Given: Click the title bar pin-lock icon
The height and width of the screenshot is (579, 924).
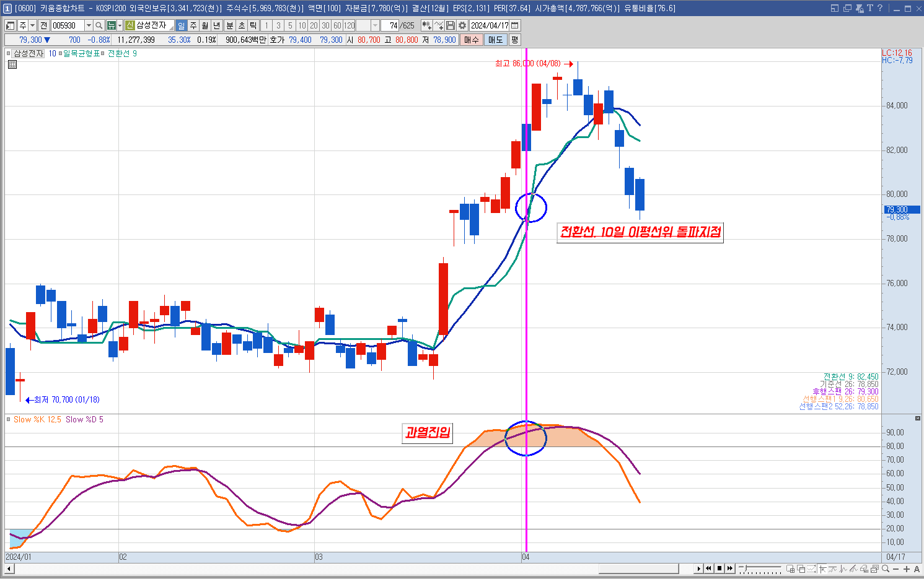Looking at the screenshot, I should pos(860,8).
